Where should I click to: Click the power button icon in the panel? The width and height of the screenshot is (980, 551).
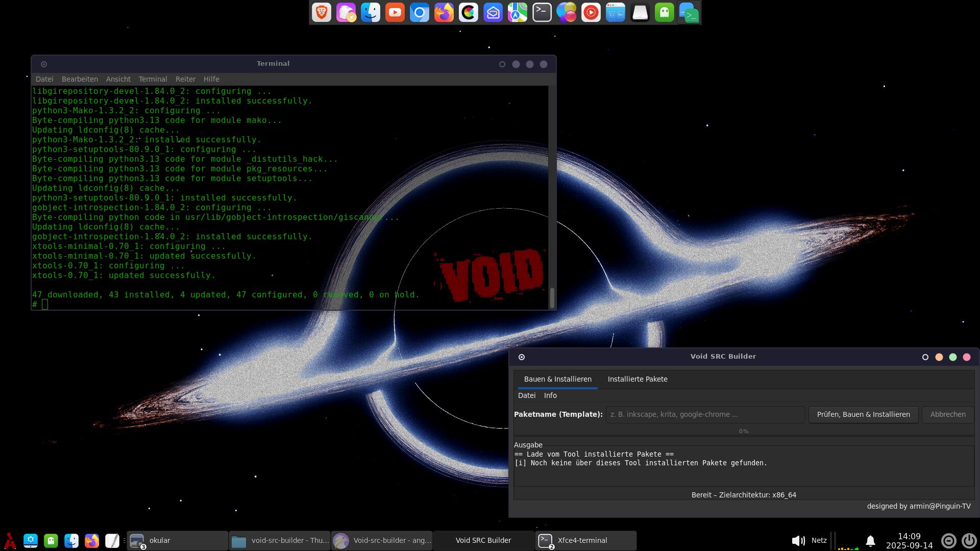point(969,540)
